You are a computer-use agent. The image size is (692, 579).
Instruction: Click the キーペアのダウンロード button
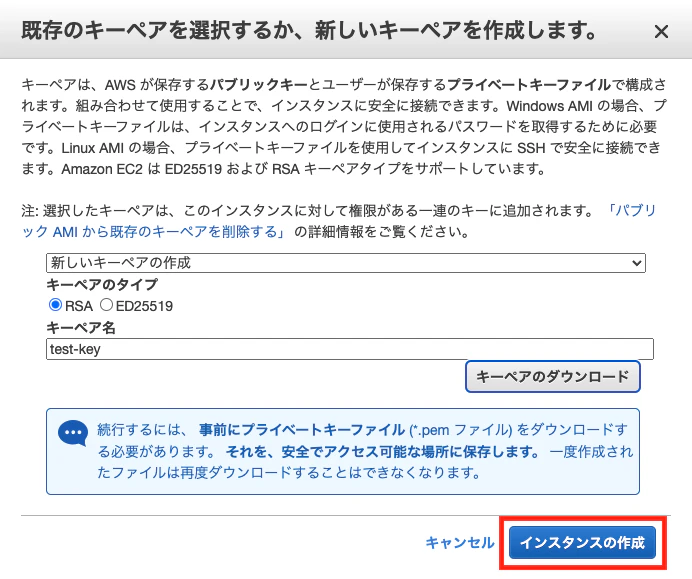pyautogui.click(x=553, y=376)
